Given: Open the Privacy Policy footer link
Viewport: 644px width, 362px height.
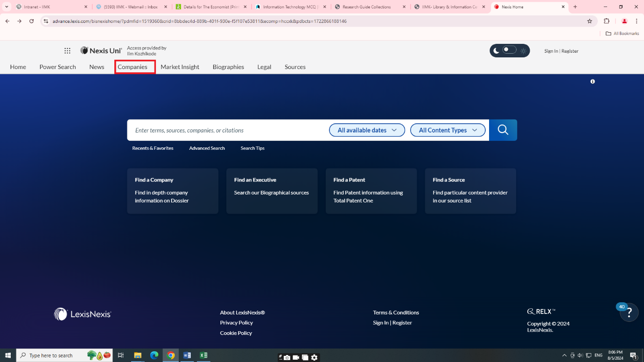Looking at the screenshot, I should click(x=236, y=323).
